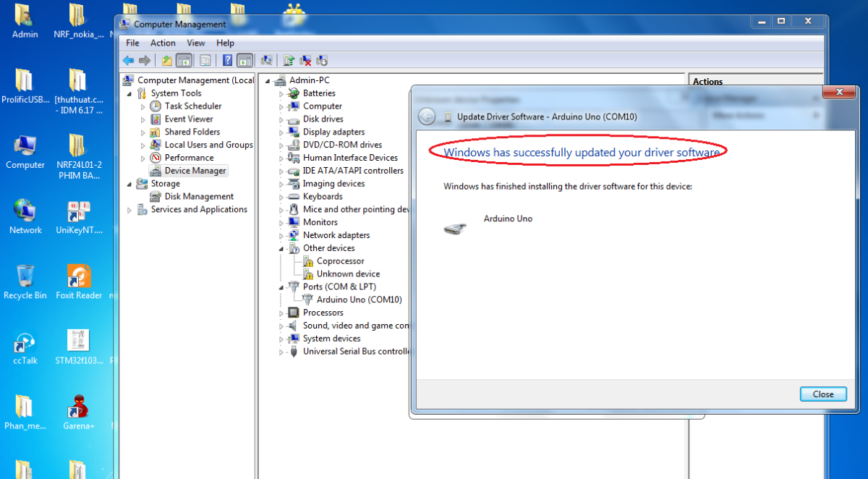
Task: Click Close in the Update Driver dialog
Action: click(823, 394)
